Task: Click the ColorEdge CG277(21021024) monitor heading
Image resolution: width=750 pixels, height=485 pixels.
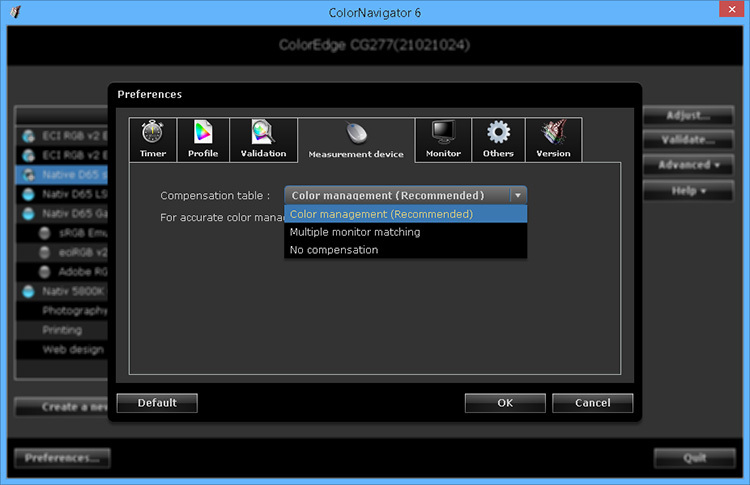Action: [x=375, y=45]
